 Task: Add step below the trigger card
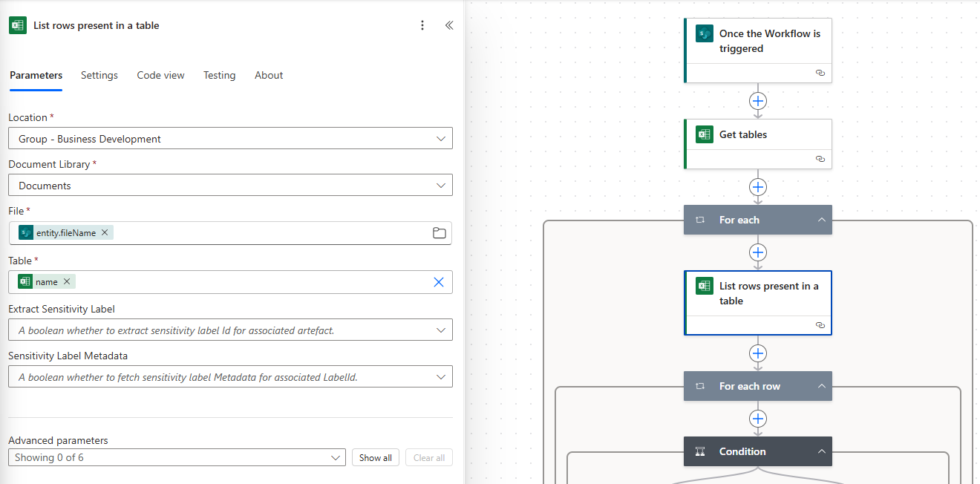click(757, 101)
